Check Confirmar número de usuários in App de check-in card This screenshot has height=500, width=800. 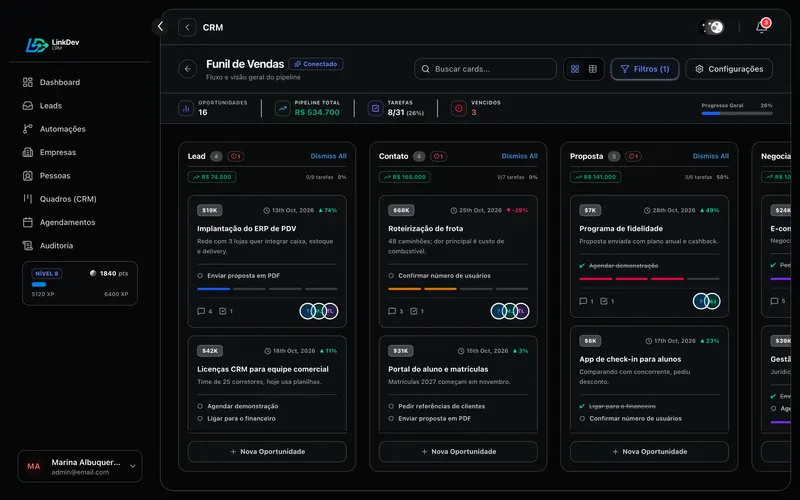[582, 418]
